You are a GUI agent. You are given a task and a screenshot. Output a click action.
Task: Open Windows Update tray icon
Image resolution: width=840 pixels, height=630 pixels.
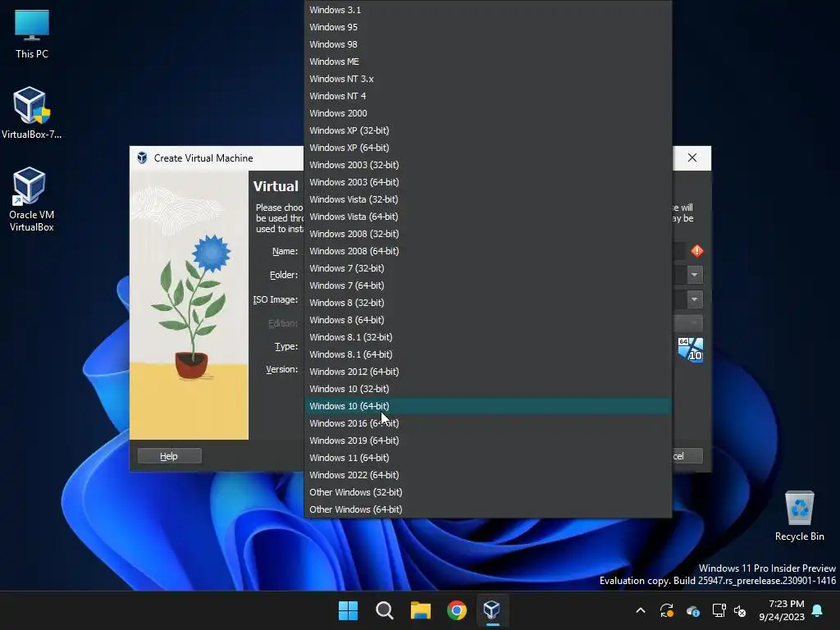667,610
